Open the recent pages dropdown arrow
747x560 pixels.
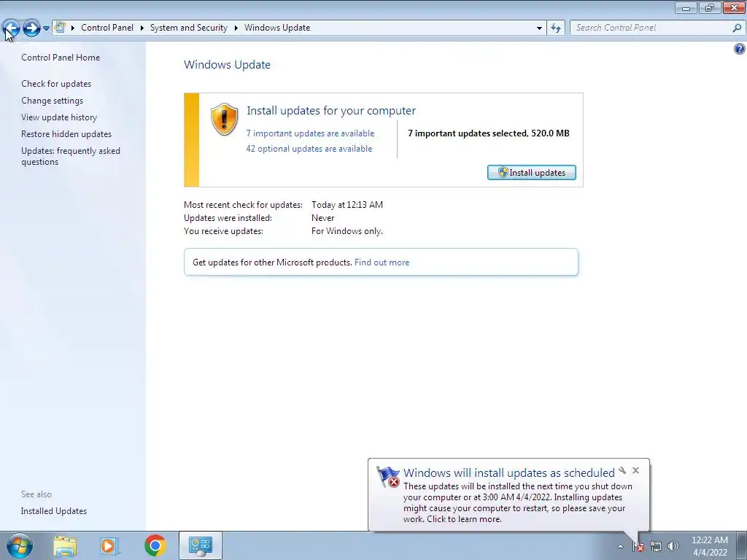click(x=46, y=28)
